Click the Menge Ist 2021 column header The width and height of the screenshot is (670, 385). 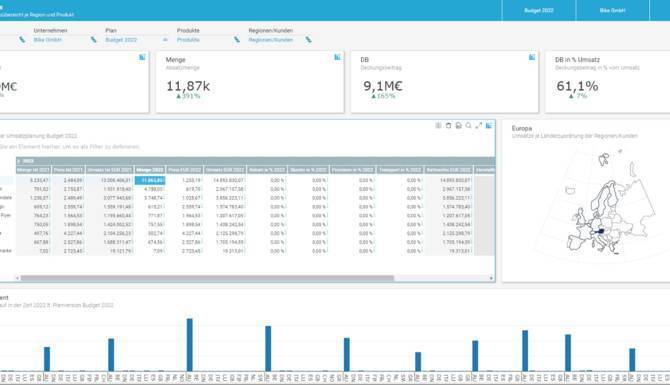point(33,170)
